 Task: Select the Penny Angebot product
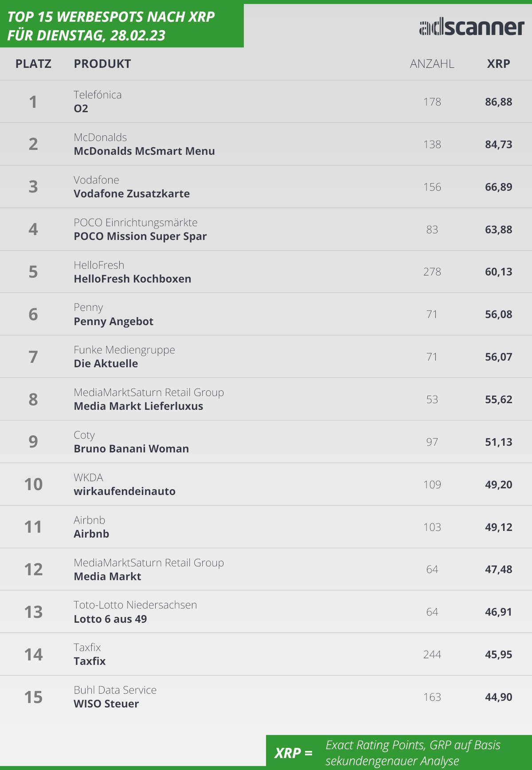tap(113, 322)
